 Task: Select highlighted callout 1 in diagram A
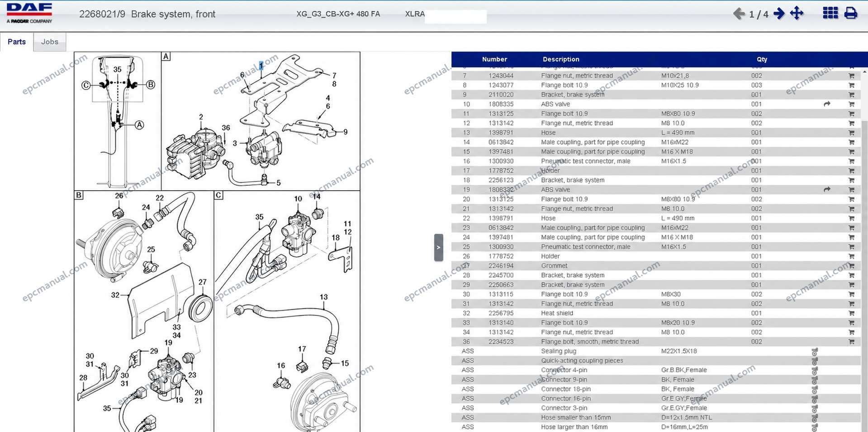(x=261, y=66)
